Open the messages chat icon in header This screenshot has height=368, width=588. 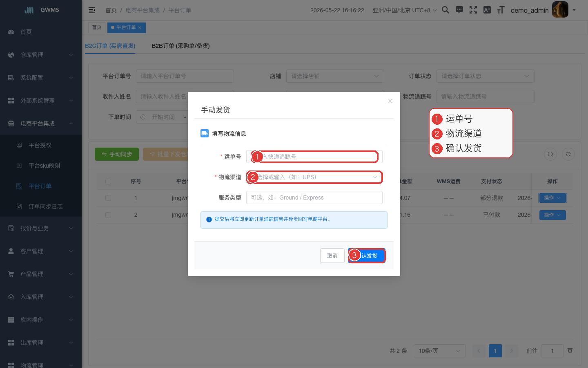pyautogui.click(x=459, y=10)
